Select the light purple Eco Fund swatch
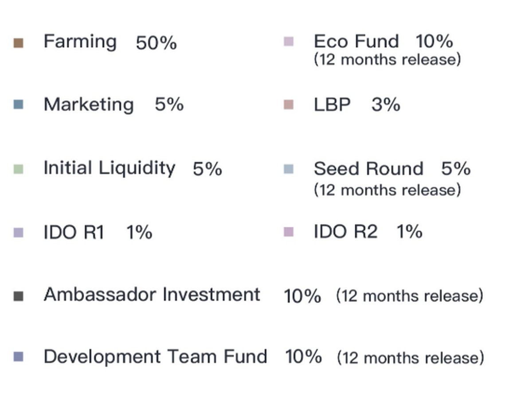Image resolution: width=532 pixels, height=404 pixels. pyautogui.click(x=288, y=42)
